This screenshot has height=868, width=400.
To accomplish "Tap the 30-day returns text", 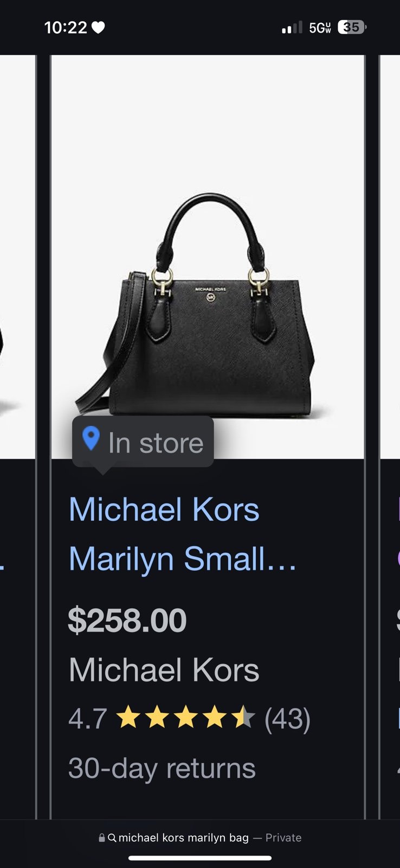I will click(162, 768).
